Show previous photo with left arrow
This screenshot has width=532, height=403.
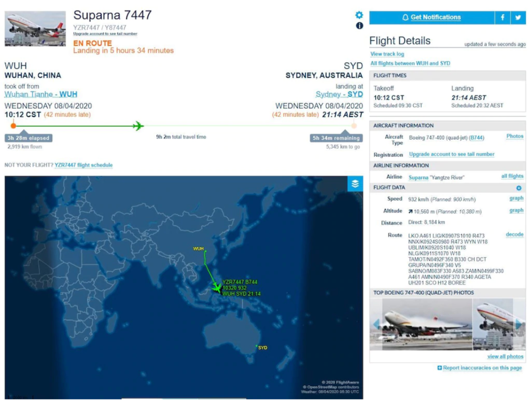376,324
